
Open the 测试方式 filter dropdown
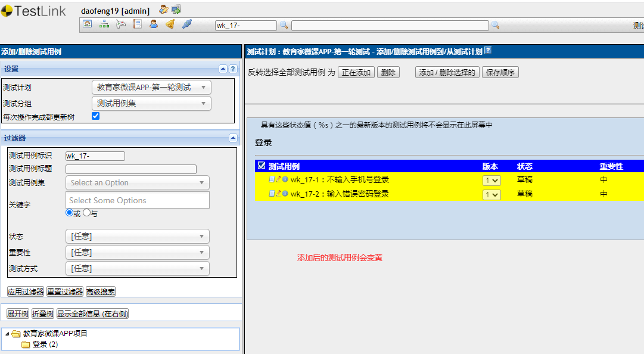pos(138,269)
